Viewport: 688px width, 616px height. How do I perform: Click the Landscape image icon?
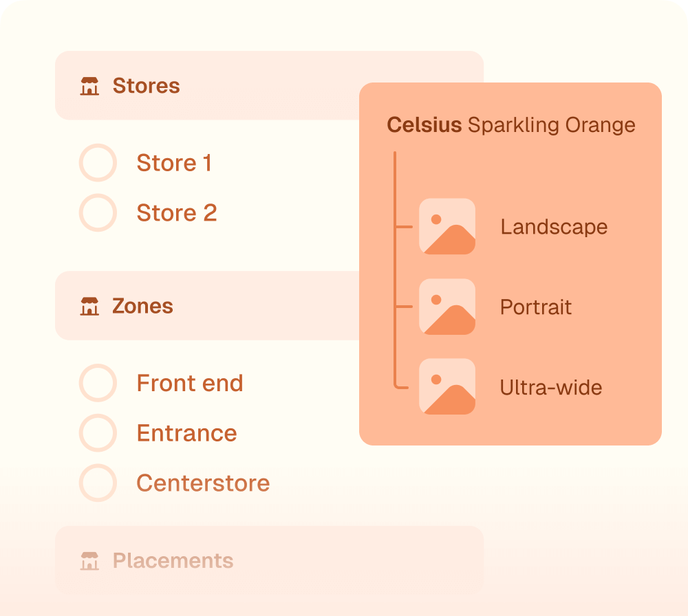point(447,226)
